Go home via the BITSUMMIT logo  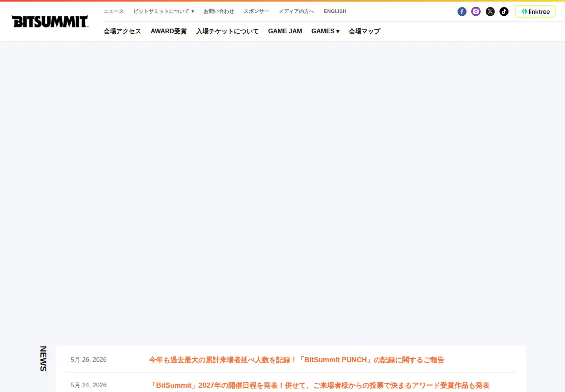click(x=50, y=22)
